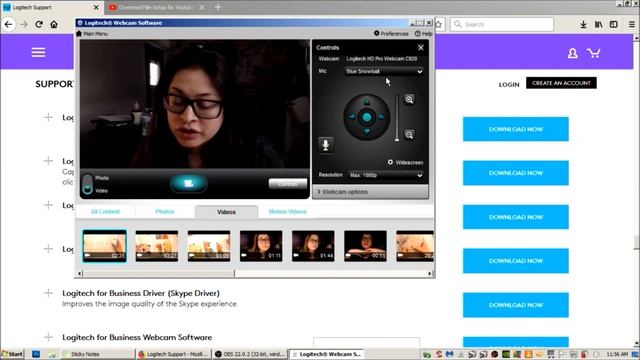Select the video thumbnail lasting 01:44
640x360 pixels.
tap(313, 246)
